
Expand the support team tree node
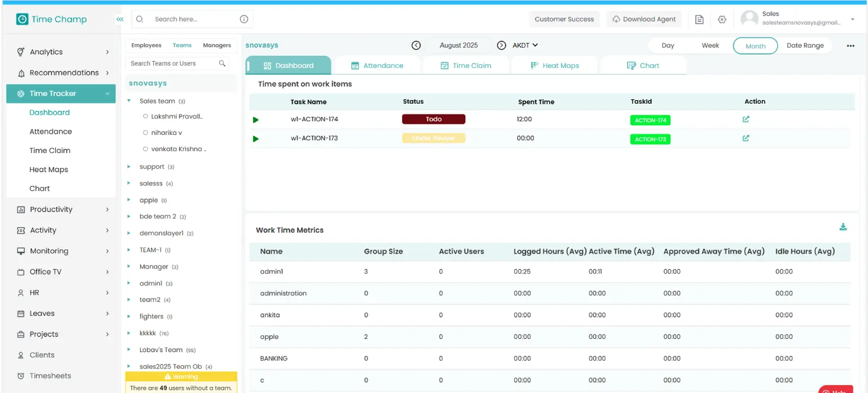[x=129, y=167]
